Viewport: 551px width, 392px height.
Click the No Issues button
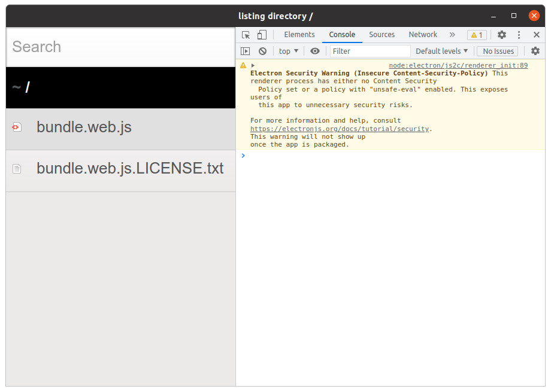[498, 51]
